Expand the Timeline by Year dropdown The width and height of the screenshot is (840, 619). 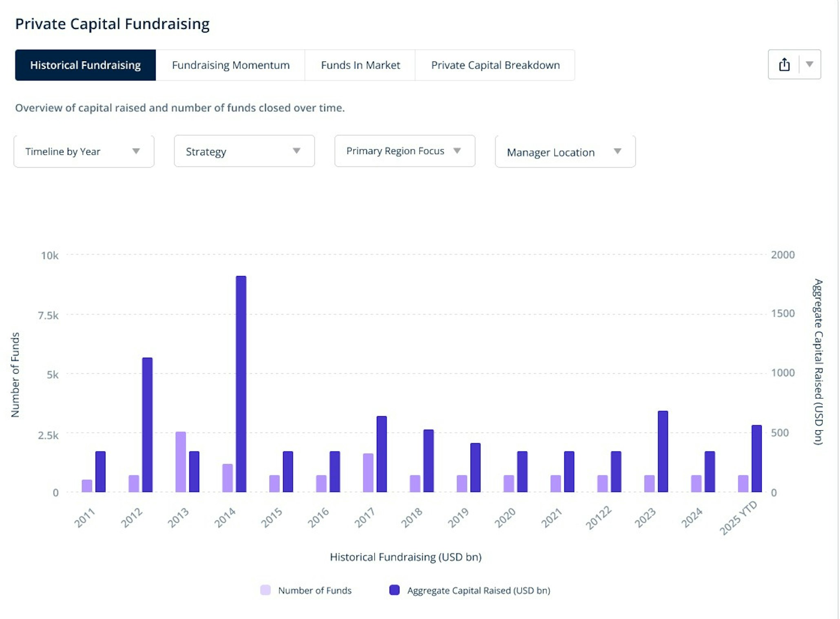coord(84,152)
